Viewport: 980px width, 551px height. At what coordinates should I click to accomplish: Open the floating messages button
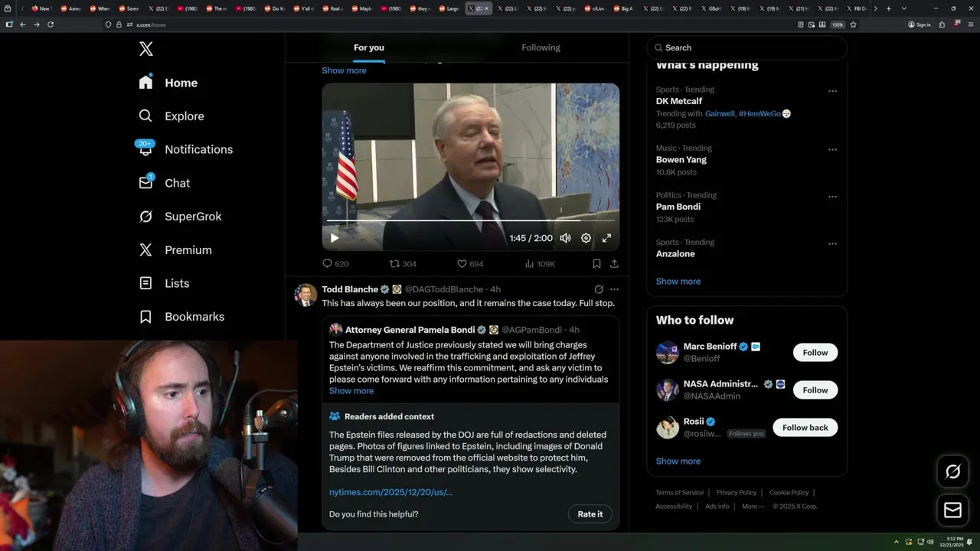953,510
